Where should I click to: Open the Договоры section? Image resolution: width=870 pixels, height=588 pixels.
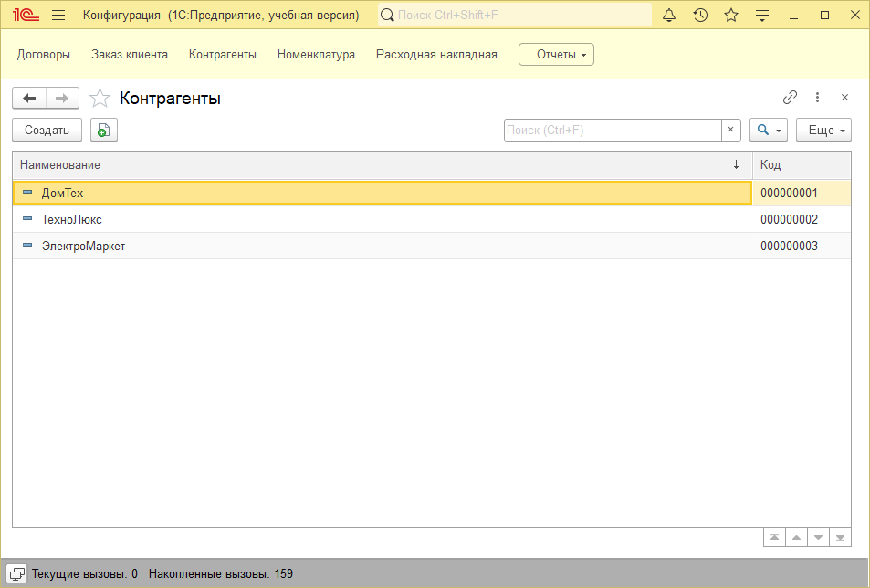pos(44,55)
